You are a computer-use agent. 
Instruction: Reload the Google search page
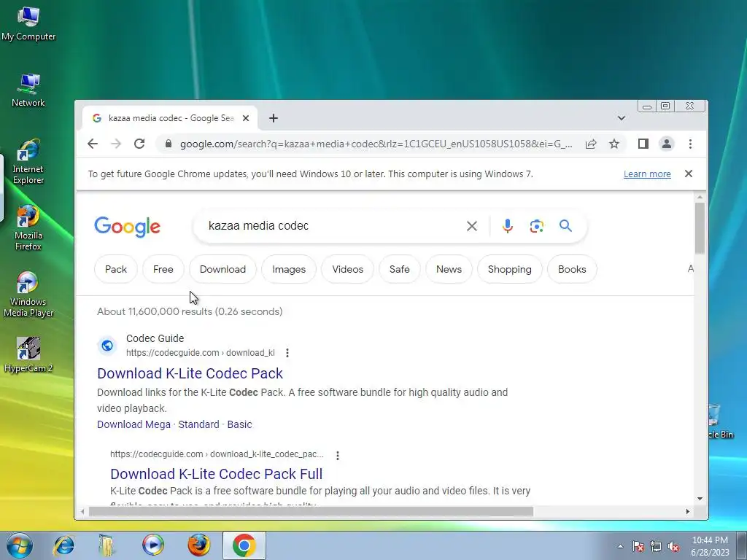coord(139,144)
